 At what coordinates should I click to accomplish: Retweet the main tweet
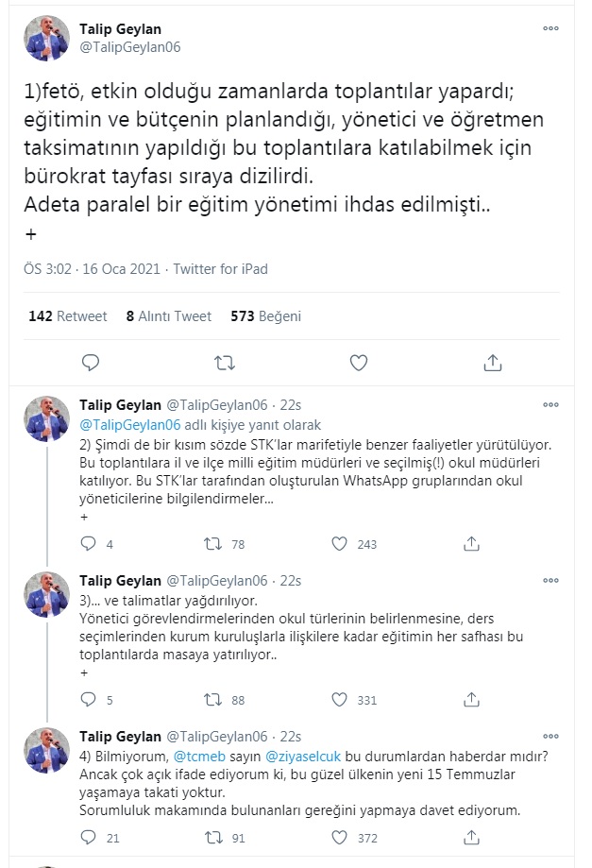(x=225, y=363)
